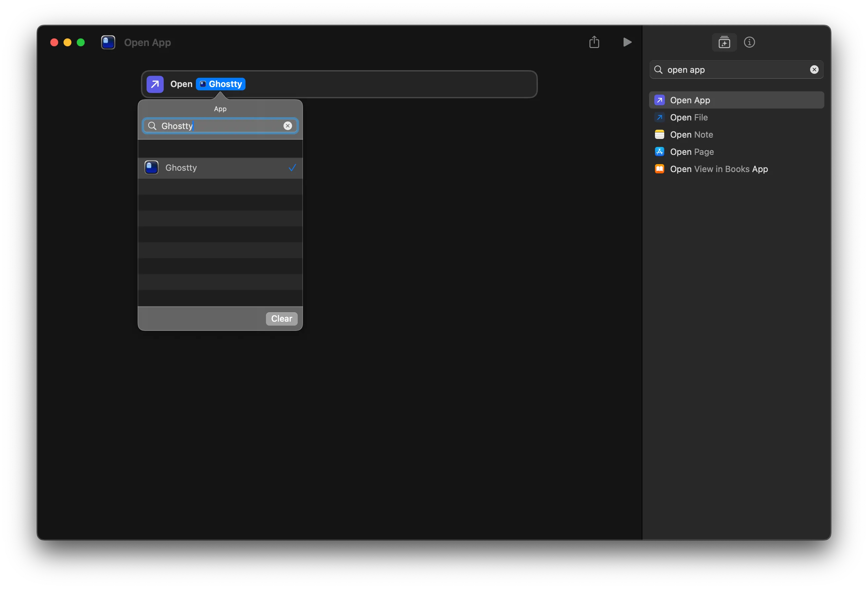This screenshot has width=868, height=589.
Task: Close the window with red button
Action: [x=54, y=43]
